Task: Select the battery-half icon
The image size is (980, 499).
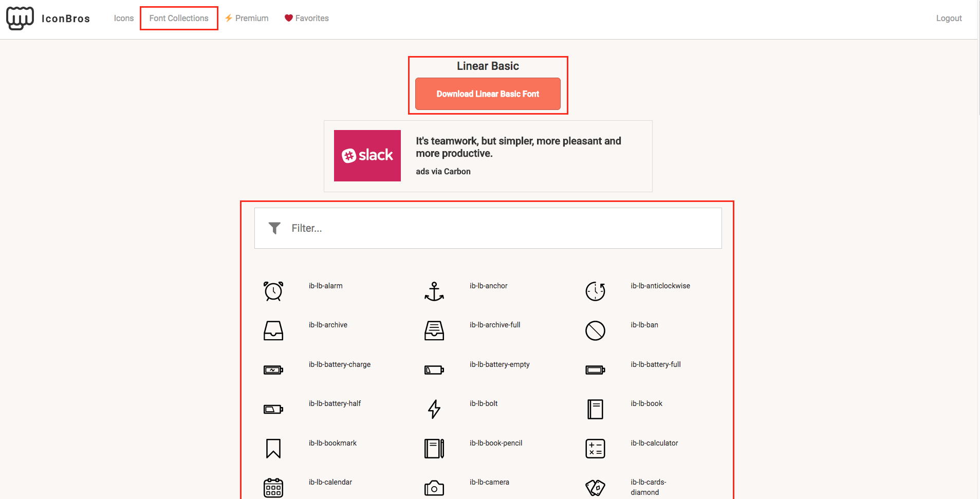Action: [x=273, y=409]
